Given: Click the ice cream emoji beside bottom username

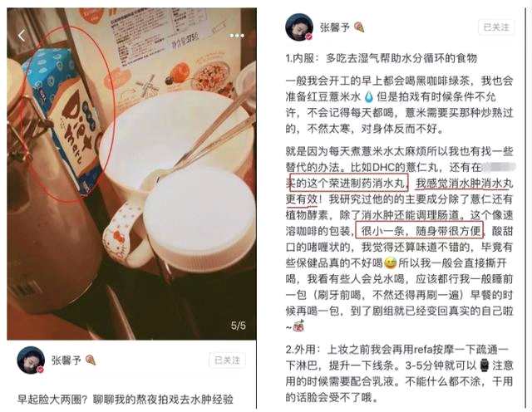Looking at the screenshot, I should pyautogui.click(x=91, y=360).
